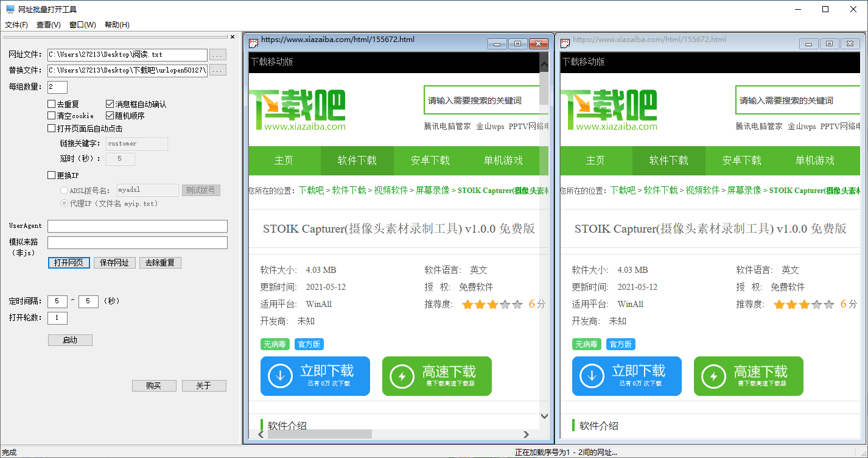The height and width of the screenshot is (458, 868).
Task: Enable 打开页面后自动点击 checkbox
Action: point(51,129)
